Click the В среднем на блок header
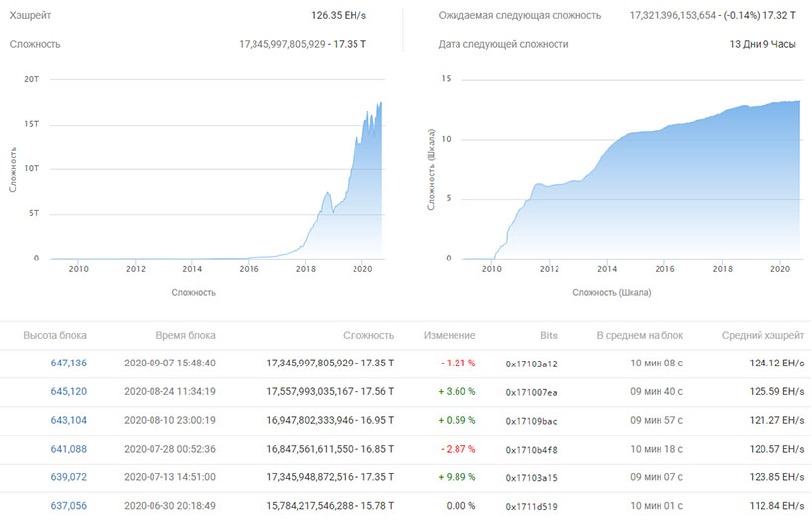812x520 pixels. pos(640,335)
